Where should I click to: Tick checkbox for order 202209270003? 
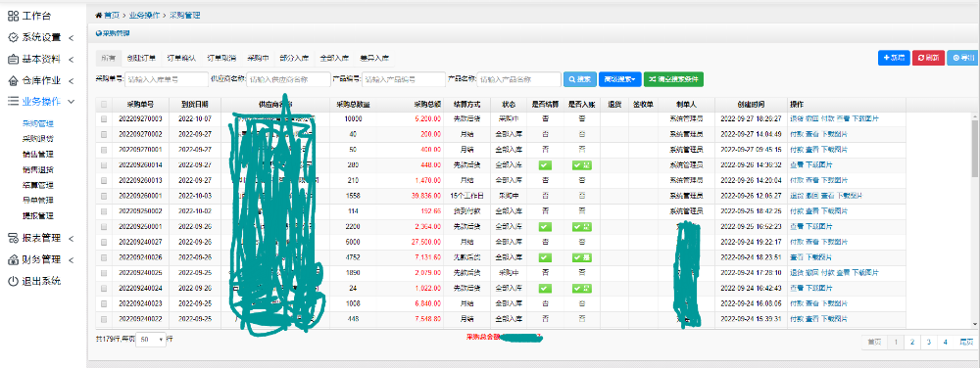coord(104,118)
